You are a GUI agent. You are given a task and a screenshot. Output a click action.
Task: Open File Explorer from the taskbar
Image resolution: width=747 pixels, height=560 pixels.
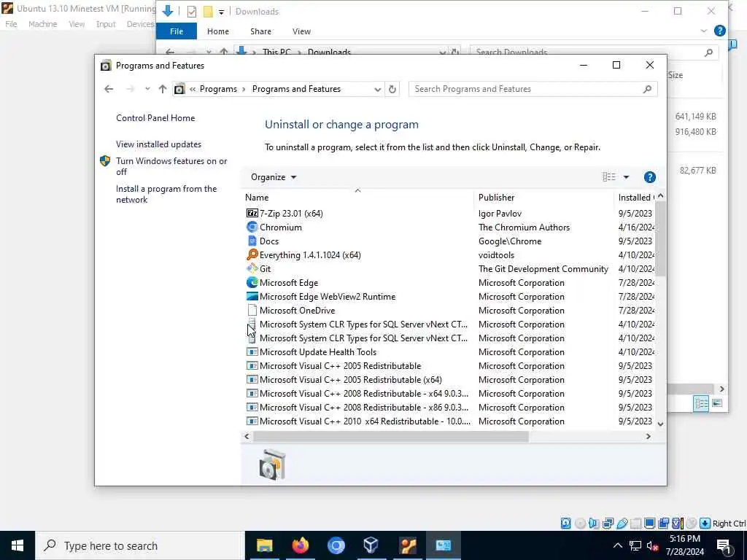point(264,545)
